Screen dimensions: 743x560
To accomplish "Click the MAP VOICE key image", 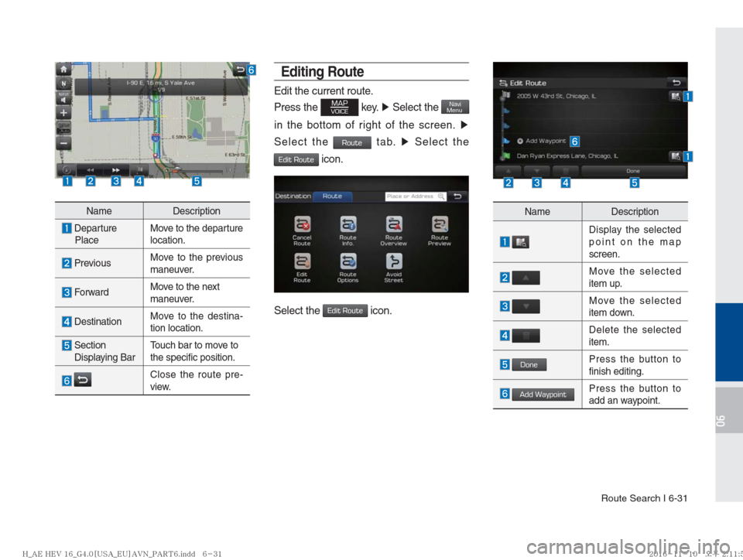I will tap(339, 108).
